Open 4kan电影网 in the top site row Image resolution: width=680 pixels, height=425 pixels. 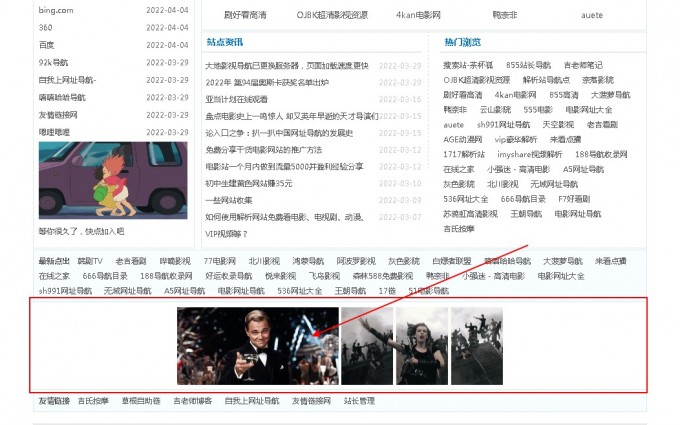tap(418, 15)
